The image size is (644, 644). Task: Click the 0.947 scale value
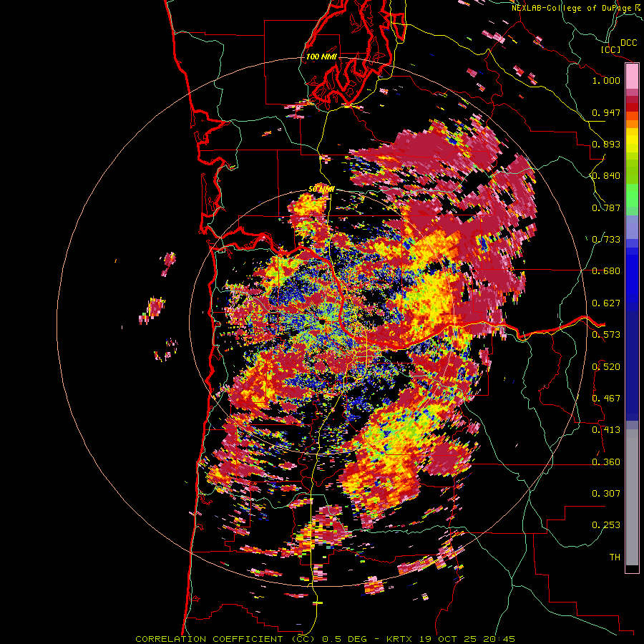coord(606,112)
